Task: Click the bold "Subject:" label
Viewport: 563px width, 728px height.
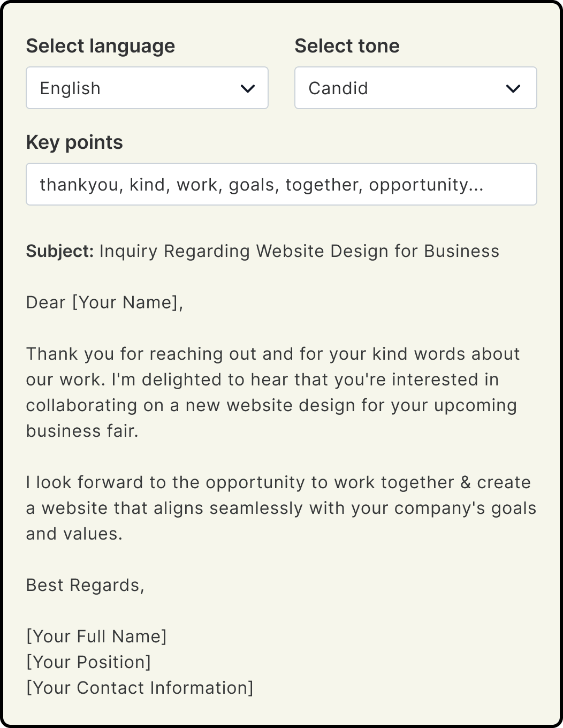Action: point(60,251)
